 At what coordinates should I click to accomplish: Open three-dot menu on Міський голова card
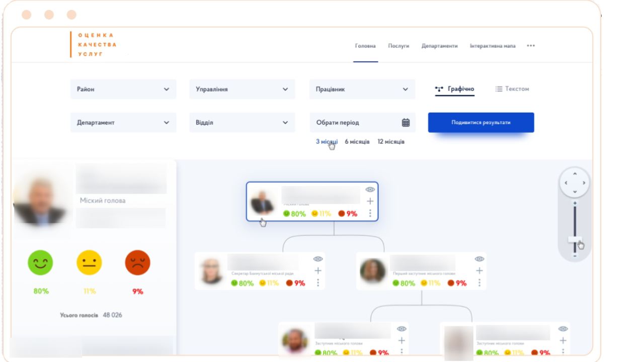[x=370, y=213]
